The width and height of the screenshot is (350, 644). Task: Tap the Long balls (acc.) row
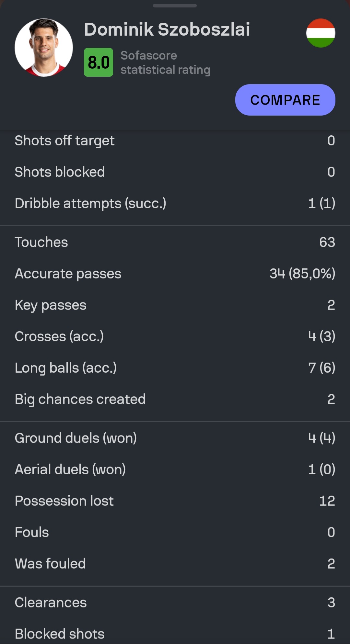pos(175,368)
